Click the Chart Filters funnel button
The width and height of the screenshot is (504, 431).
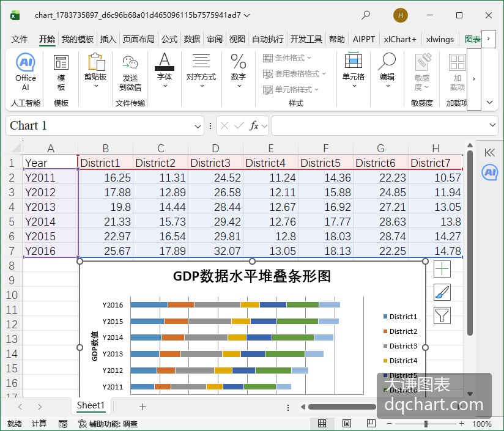[x=442, y=315]
